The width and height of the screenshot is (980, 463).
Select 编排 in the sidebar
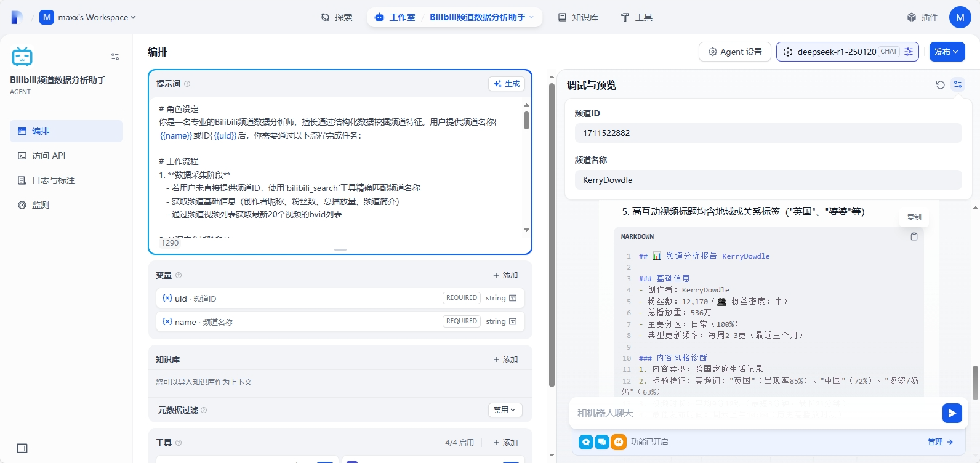click(66, 131)
